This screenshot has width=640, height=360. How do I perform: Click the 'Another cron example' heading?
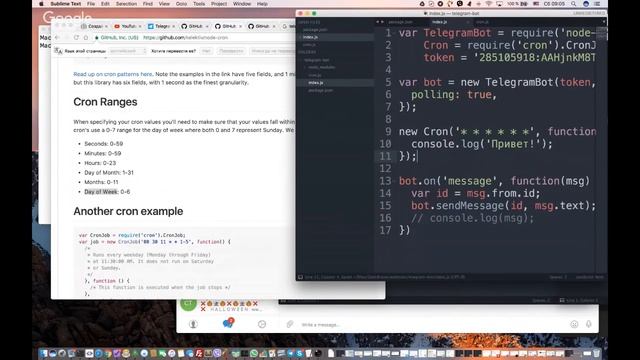pos(128,211)
